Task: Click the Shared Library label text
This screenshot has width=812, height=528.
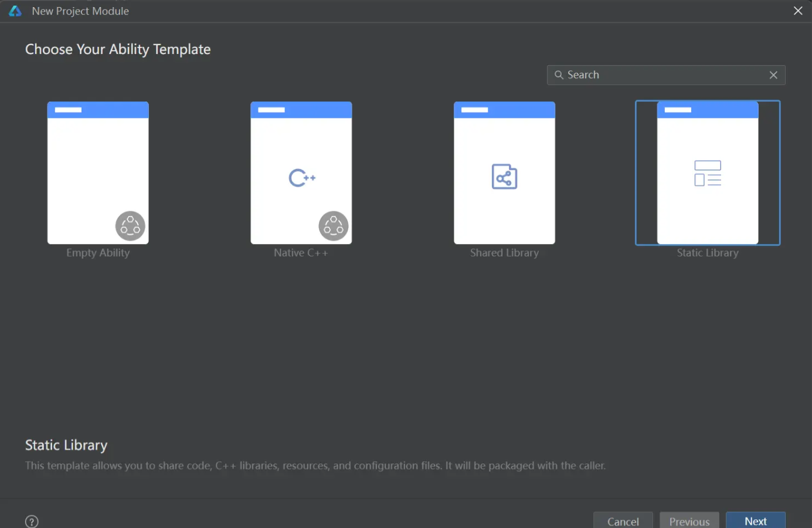Action: click(504, 253)
